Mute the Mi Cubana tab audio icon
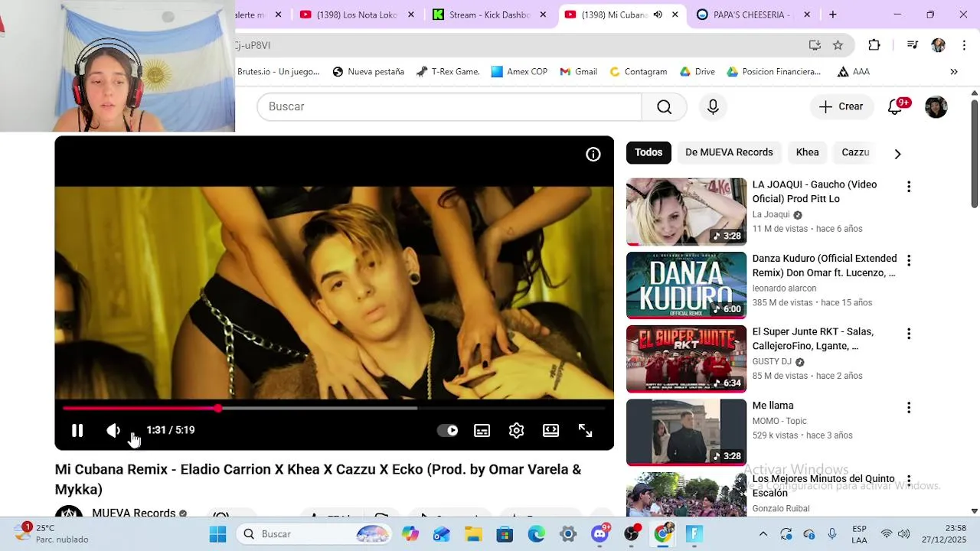 pyautogui.click(x=658, y=15)
